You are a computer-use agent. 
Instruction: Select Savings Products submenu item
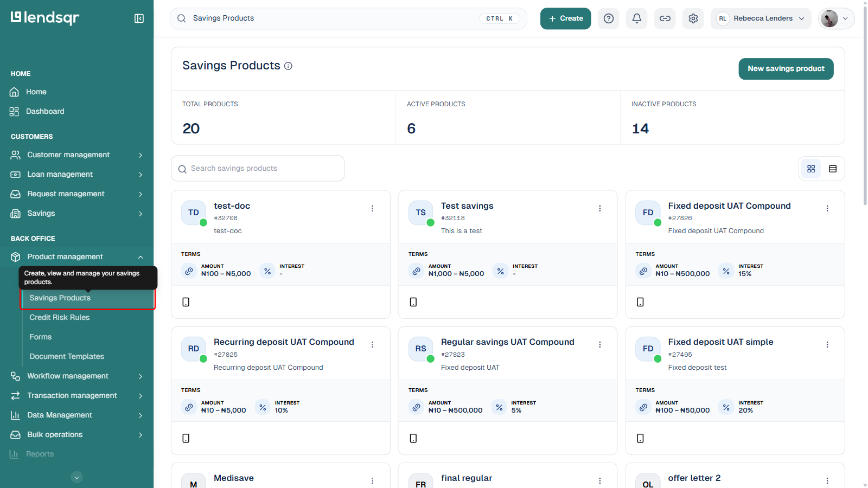tap(88, 298)
